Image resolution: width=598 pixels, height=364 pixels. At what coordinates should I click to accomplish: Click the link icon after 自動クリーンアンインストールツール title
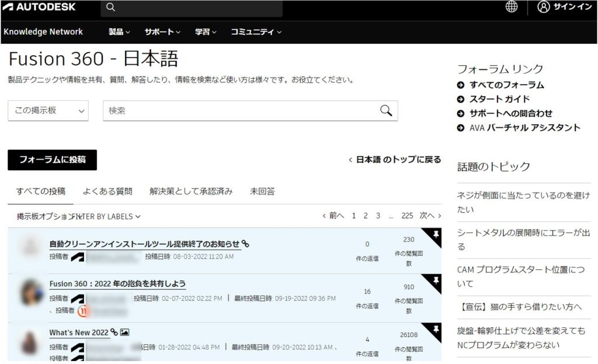(x=246, y=243)
